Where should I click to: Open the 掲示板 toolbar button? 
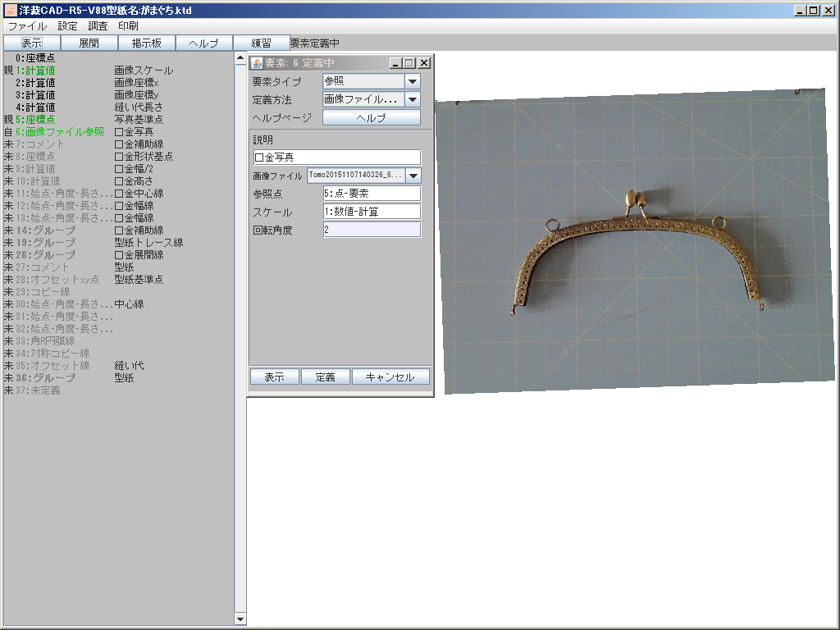coord(146,43)
